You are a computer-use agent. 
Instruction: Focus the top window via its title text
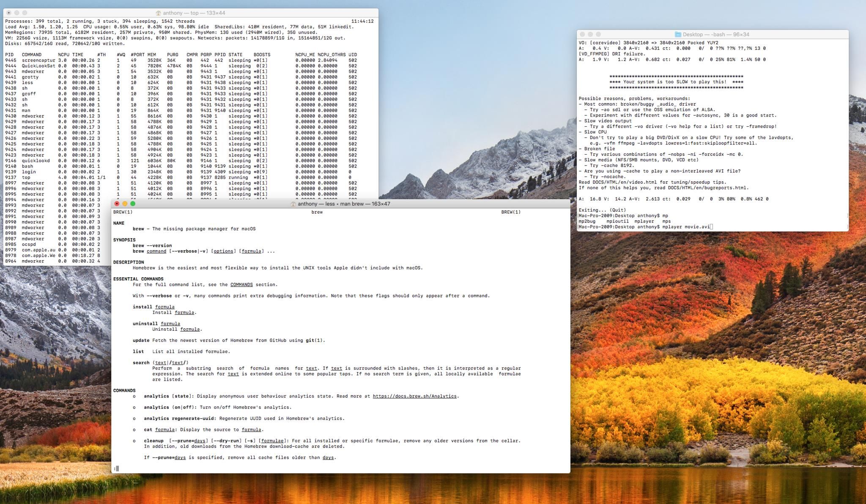pyautogui.click(x=194, y=13)
